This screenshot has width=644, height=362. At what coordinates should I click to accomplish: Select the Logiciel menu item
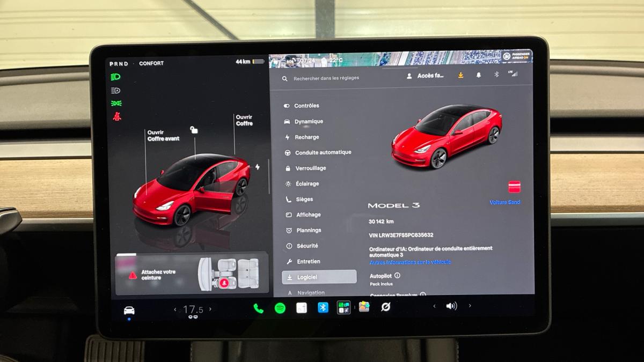coord(319,277)
